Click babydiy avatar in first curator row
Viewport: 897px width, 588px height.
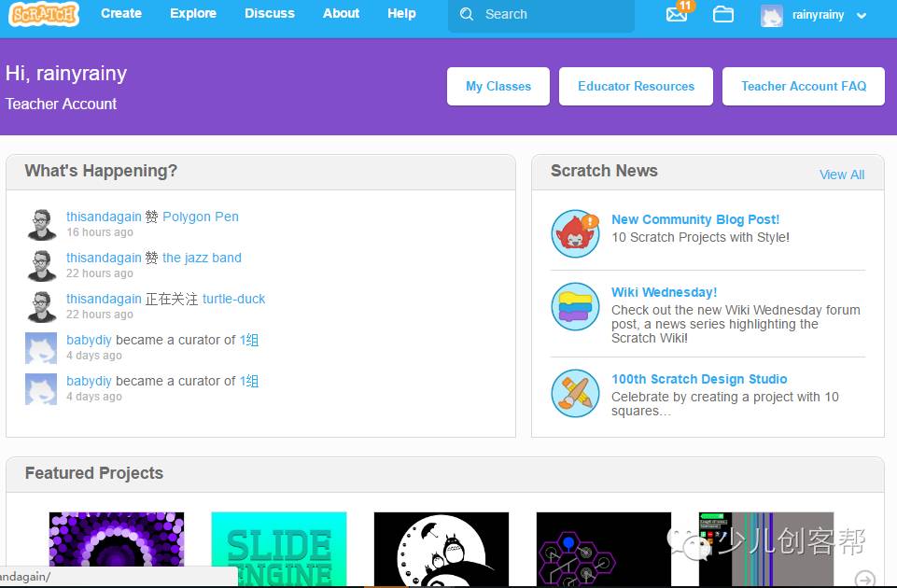coord(41,348)
